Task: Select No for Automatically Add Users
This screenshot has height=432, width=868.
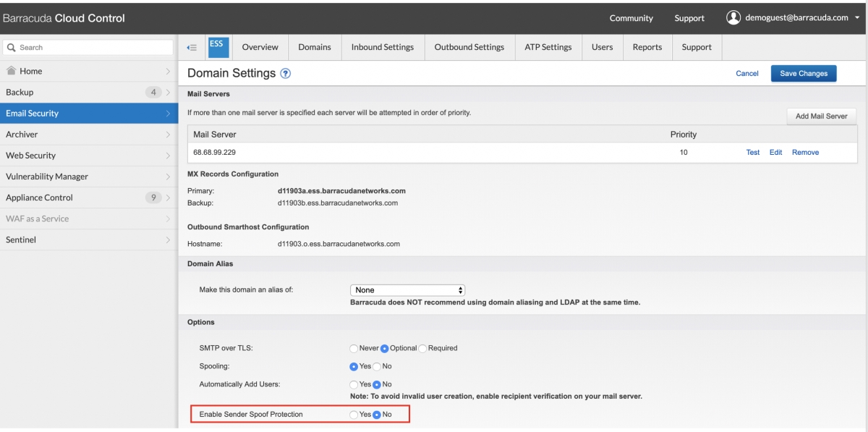Action: (x=376, y=384)
